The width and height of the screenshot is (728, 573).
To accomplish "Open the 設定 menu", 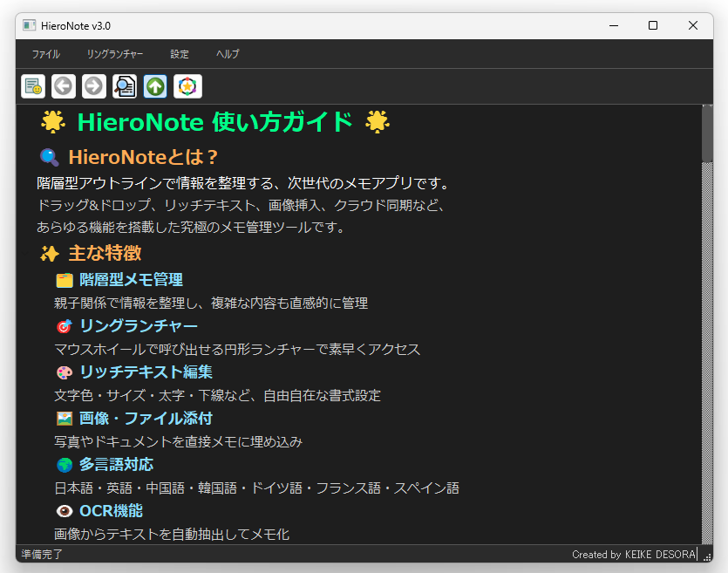I will (x=180, y=54).
